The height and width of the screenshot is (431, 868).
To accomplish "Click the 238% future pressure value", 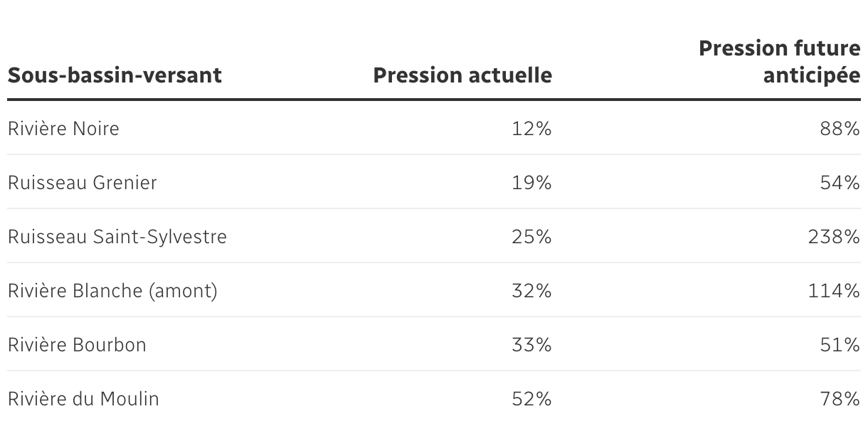I will pyautogui.click(x=835, y=237).
